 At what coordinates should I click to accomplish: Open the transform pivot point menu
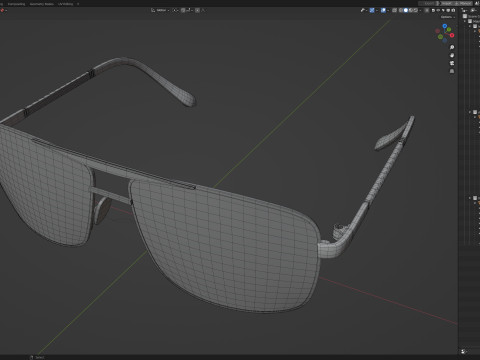(x=176, y=10)
